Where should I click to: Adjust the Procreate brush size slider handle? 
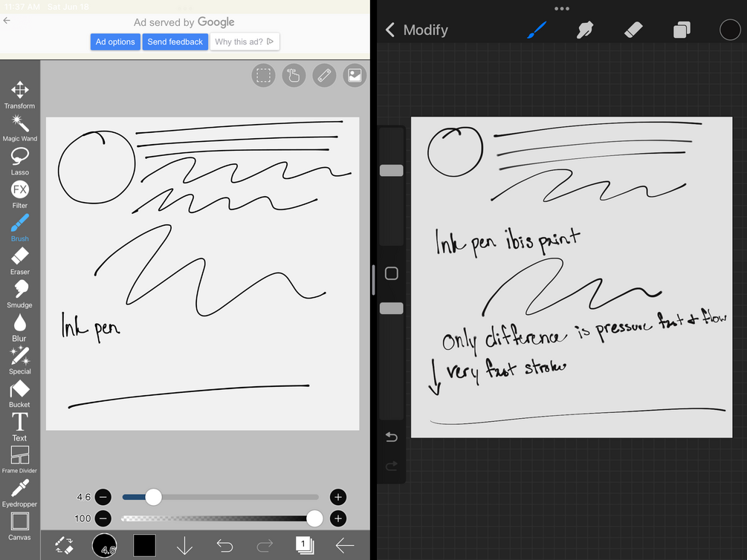click(x=391, y=171)
